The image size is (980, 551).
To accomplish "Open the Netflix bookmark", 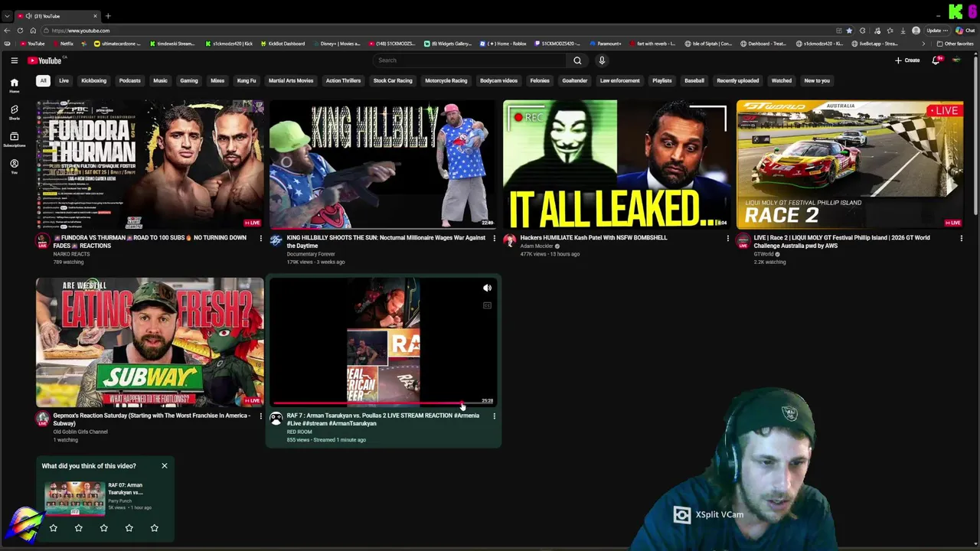I will [63, 44].
